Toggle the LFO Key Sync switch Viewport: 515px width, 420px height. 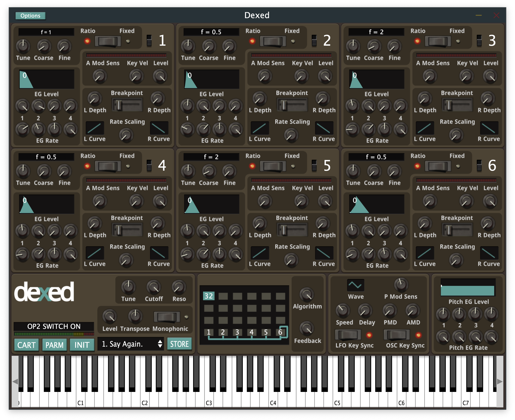point(348,335)
